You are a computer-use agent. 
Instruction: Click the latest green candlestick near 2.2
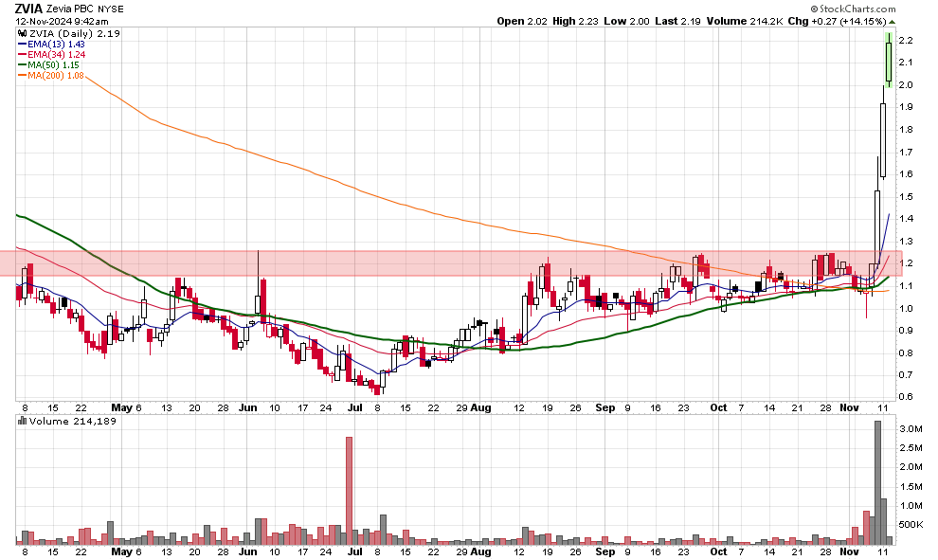click(888, 61)
